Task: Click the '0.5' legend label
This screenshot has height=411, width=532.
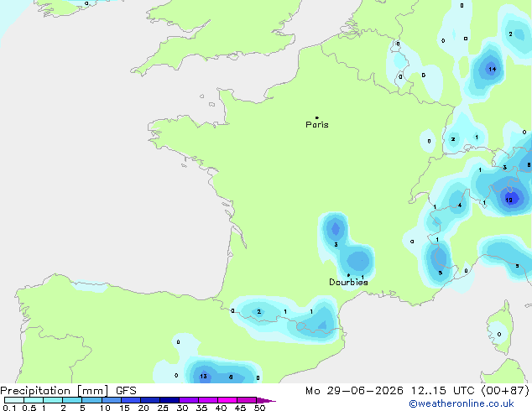Action: coord(29,408)
